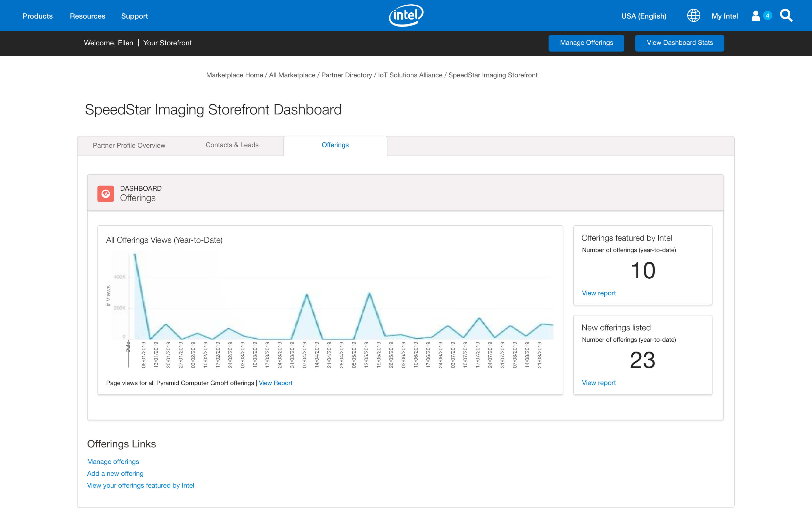812x508 pixels.
Task: Click the first peak on views chart
Action: pyautogui.click(x=135, y=255)
